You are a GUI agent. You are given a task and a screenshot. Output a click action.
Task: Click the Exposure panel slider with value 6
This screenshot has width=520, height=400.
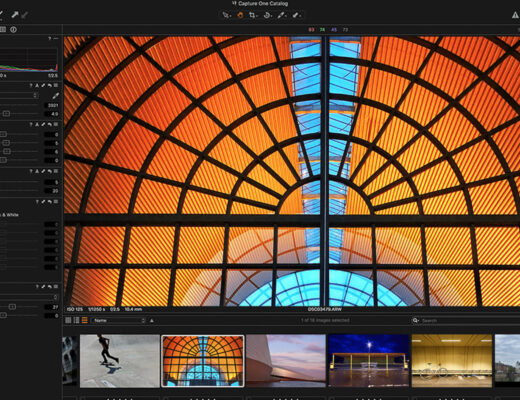(x=7, y=152)
